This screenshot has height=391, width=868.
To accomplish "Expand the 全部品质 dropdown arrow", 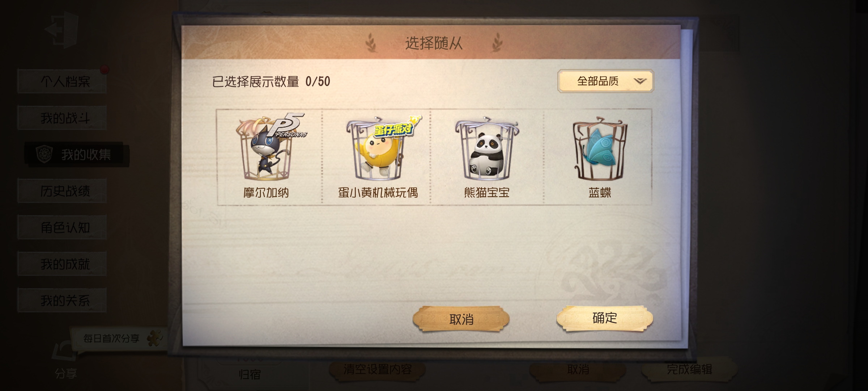I will tap(640, 81).
